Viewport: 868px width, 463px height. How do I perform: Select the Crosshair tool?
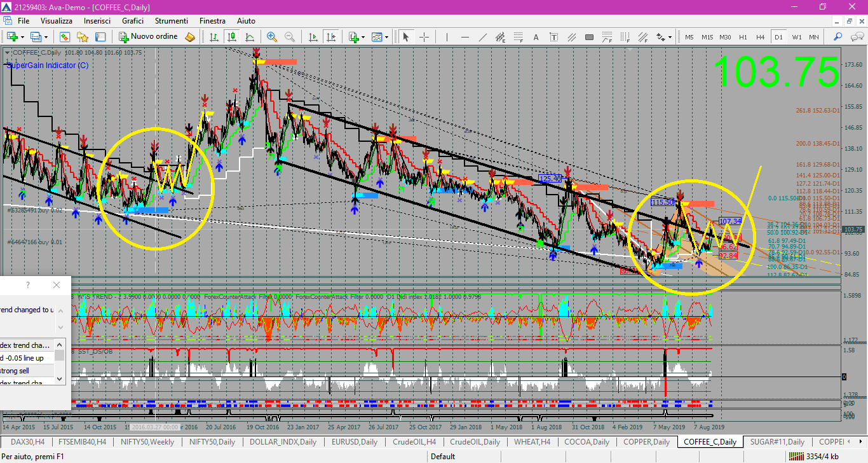tap(424, 37)
